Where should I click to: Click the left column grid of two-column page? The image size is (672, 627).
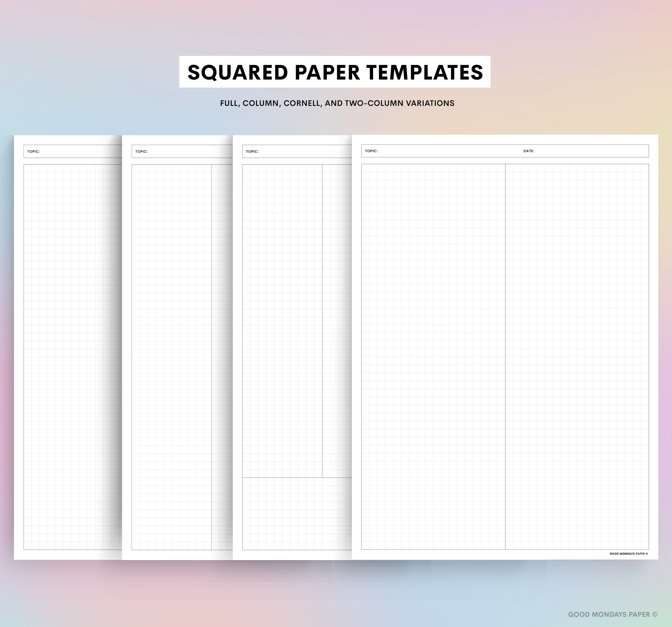click(x=433, y=357)
